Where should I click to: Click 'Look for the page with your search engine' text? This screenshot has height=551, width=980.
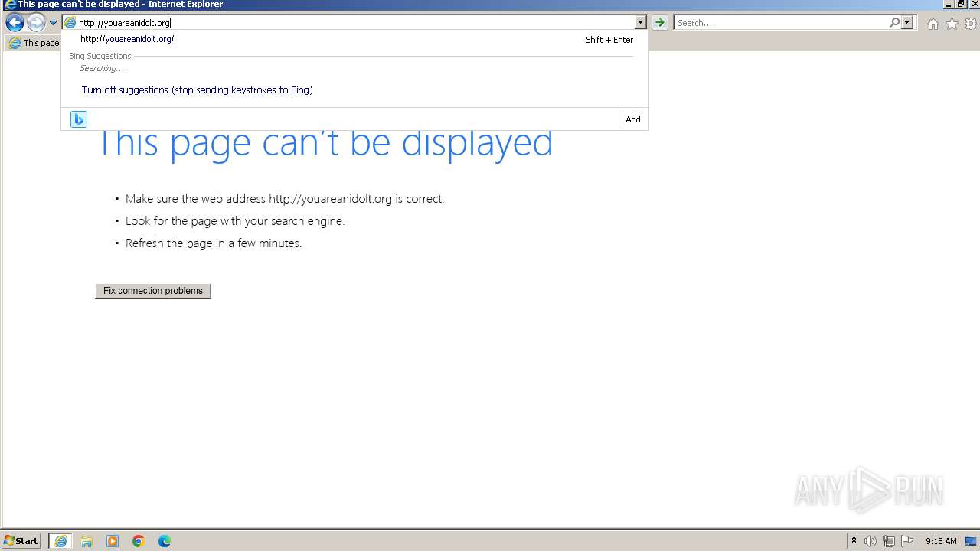[x=235, y=221]
